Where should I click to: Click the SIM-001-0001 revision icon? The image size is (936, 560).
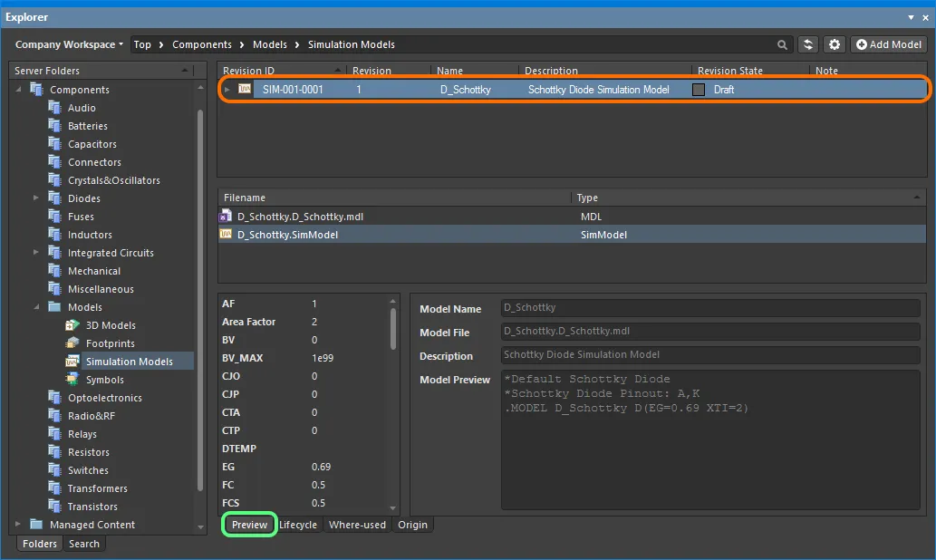[245, 90]
